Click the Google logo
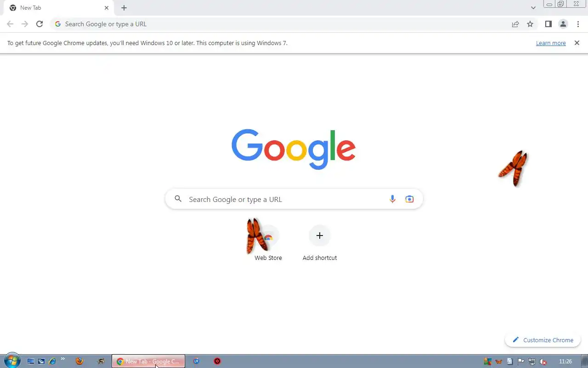 coord(294,149)
